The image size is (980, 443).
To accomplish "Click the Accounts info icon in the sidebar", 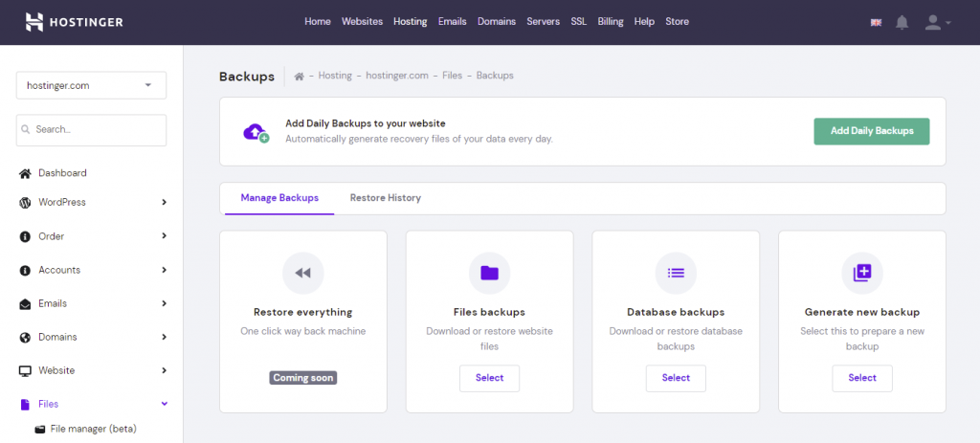I will coord(25,271).
